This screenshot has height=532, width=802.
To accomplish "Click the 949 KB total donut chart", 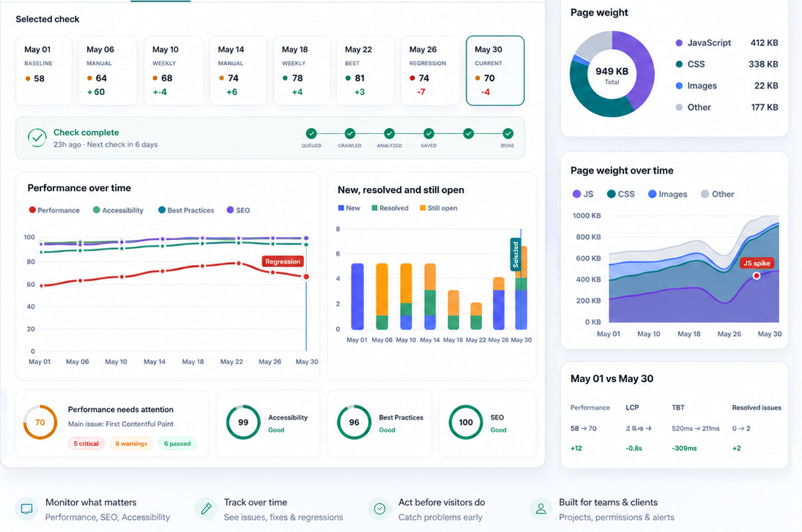I will [x=612, y=74].
